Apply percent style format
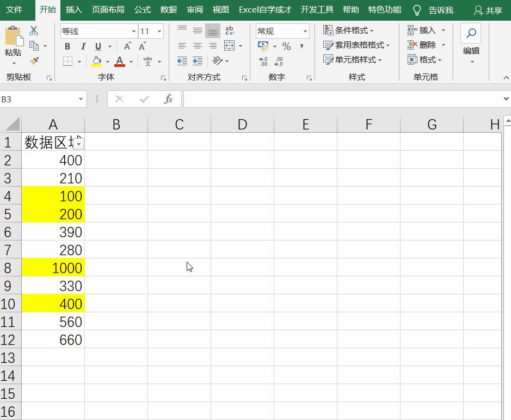 286,46
